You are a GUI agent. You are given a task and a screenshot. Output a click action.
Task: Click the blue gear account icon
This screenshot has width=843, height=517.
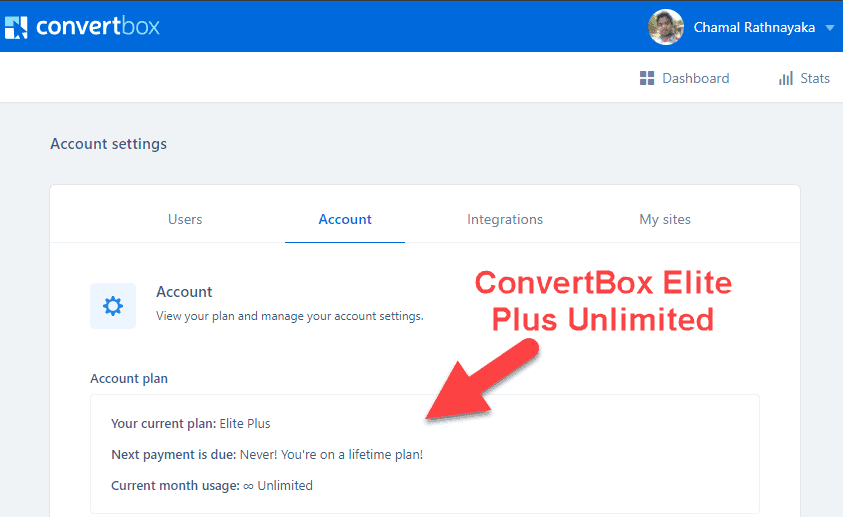[x=113, y=306]
